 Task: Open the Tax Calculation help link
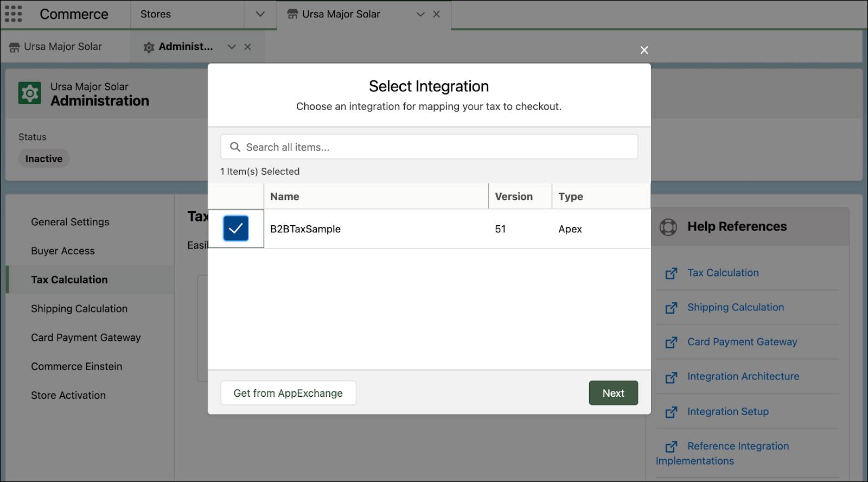coord(723,272)
